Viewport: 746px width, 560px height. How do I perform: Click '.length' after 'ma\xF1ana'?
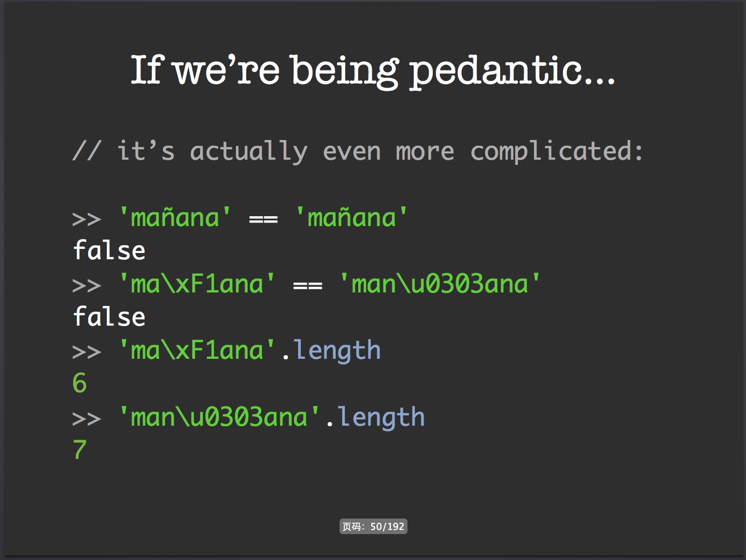(x=332, y=351)
